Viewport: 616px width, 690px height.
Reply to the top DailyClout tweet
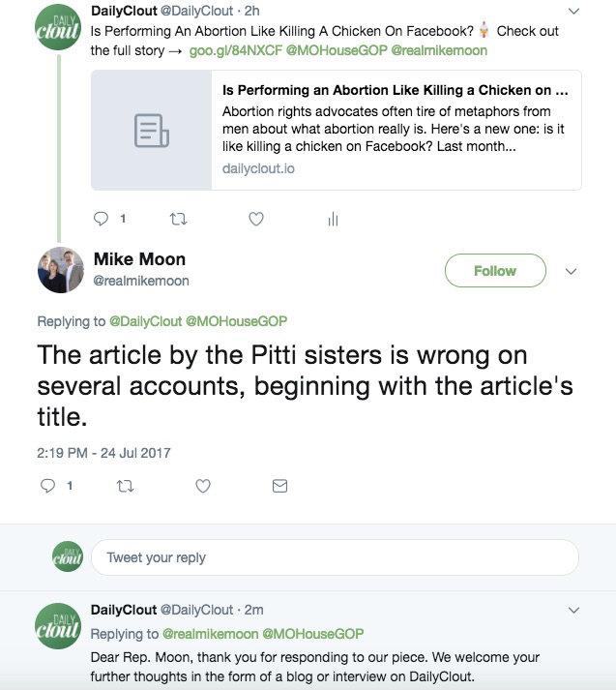[x=101, y=220]
